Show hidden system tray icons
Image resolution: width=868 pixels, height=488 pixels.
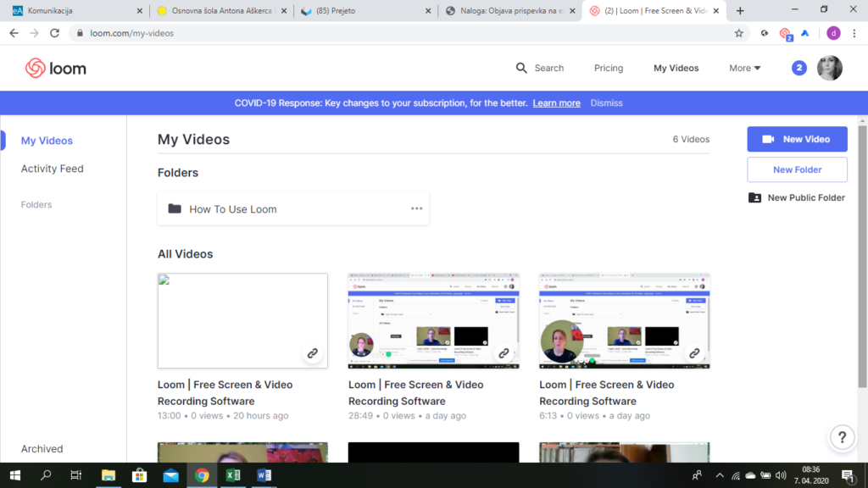[x=719, y=475]
